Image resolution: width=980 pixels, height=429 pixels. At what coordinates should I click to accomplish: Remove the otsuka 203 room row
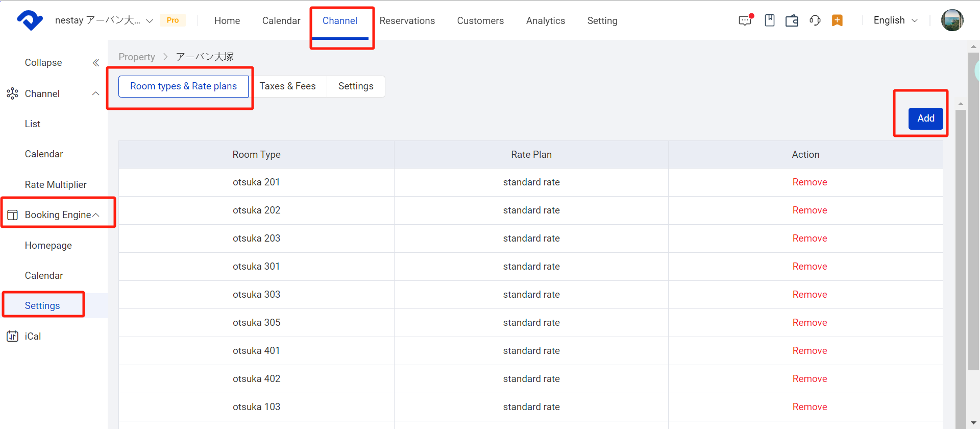click(x=809, y=239)
